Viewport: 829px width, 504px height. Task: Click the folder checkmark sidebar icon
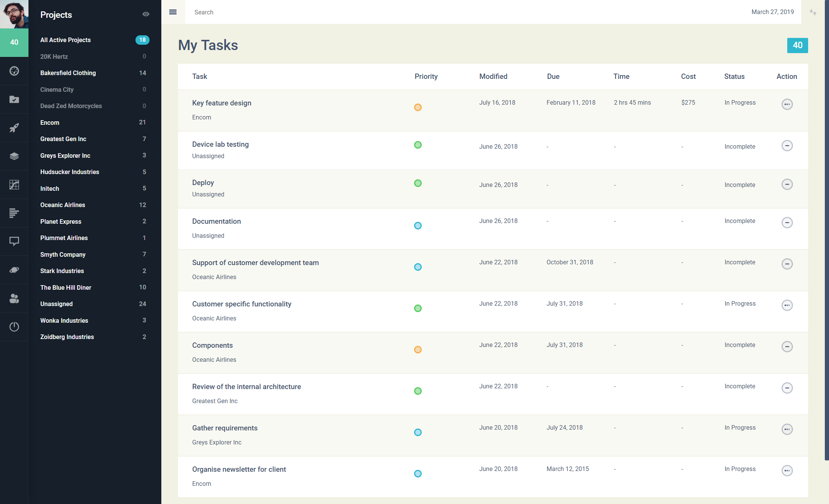pyautogui.click(x=14, y=99)
